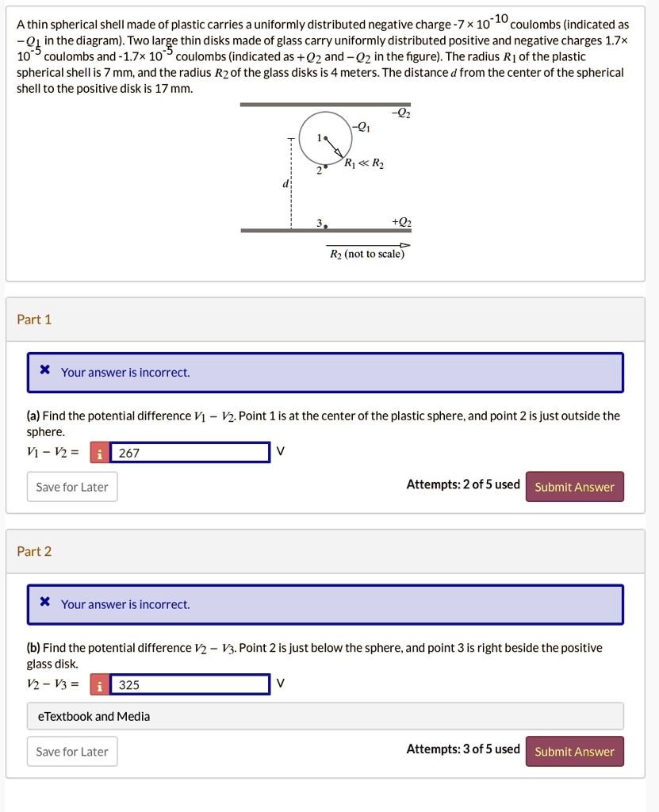Screen dimensions: 659x812
Task: Click the V1 − V2 answer field containing 267
Action: [190, 453]
